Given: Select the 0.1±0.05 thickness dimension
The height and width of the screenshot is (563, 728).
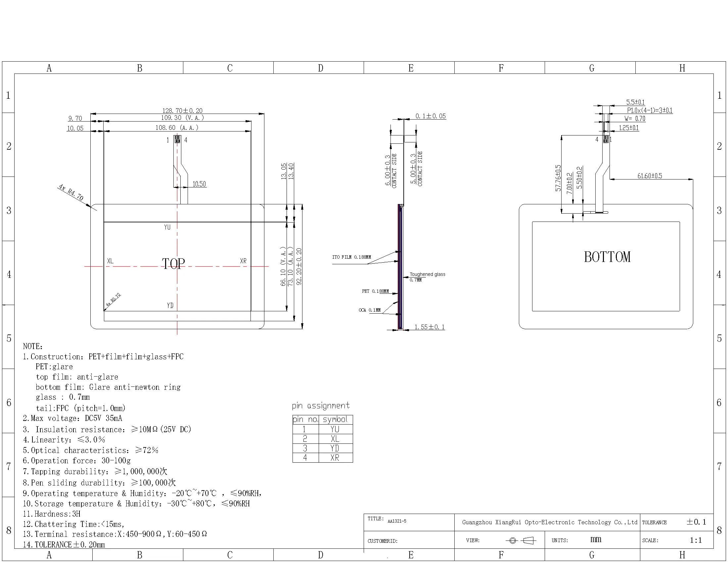Looking at the screenshot, I should (x=430, y=116).
